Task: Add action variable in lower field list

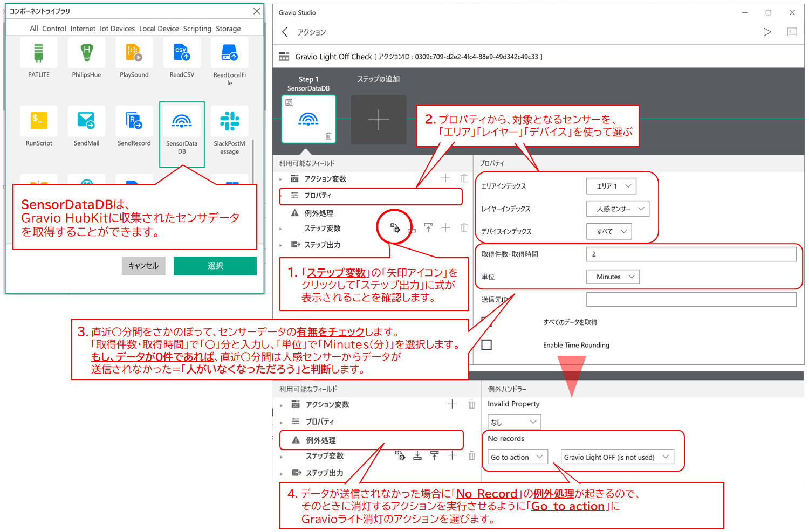Action: (x=452, y=404)
